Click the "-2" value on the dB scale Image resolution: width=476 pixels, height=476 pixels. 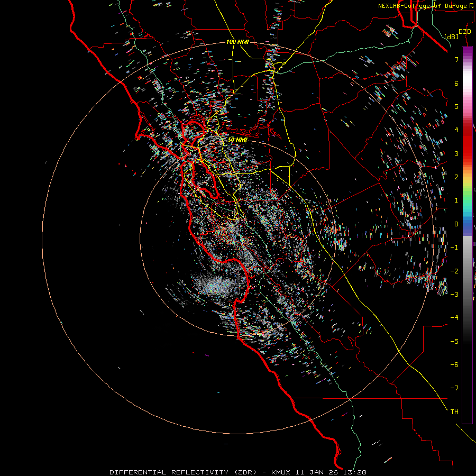[454, 271]
